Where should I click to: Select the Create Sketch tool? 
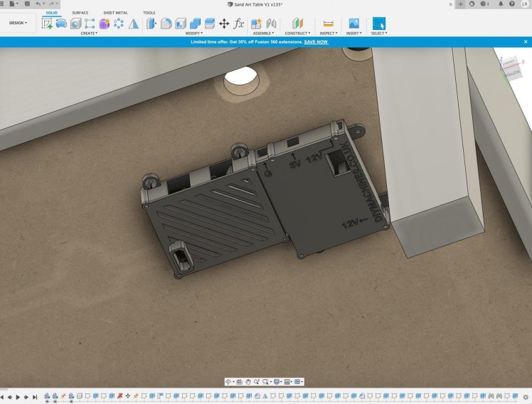[x=48, y=23]
